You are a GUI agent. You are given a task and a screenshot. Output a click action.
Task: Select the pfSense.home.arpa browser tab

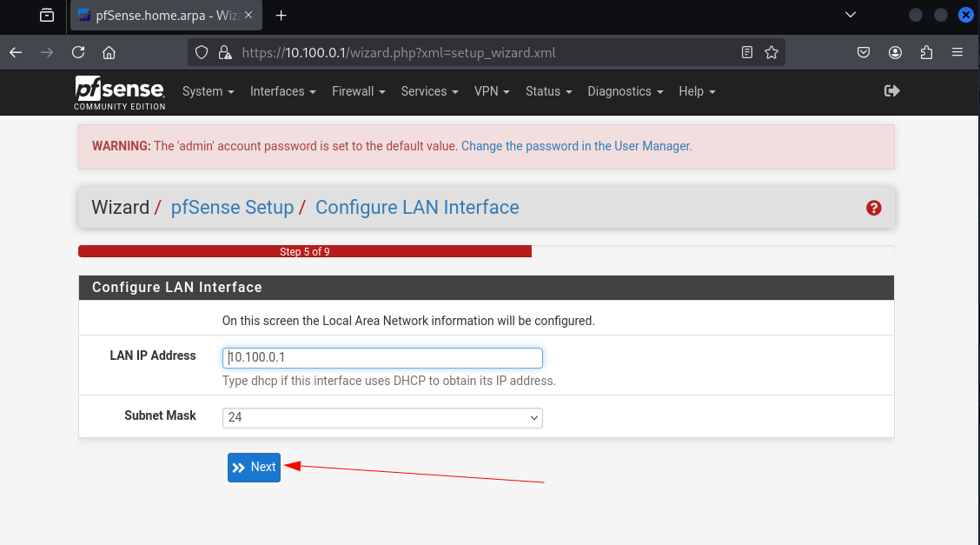pos(166,15)
